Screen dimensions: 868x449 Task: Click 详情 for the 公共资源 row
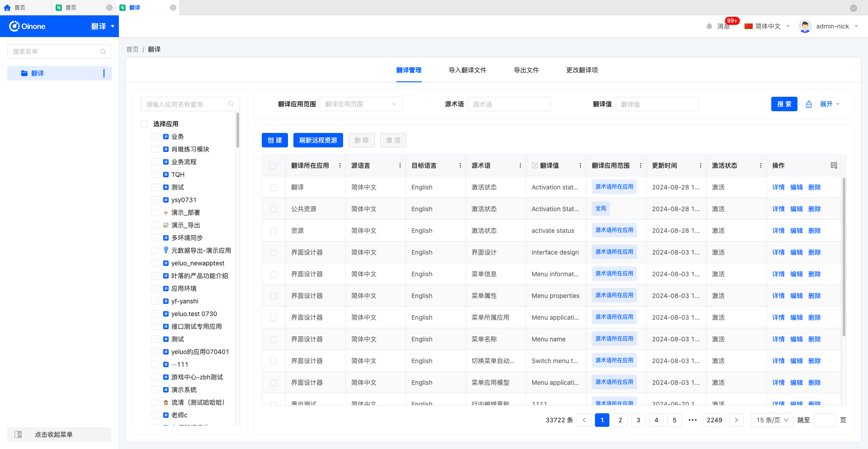[778, 209]
